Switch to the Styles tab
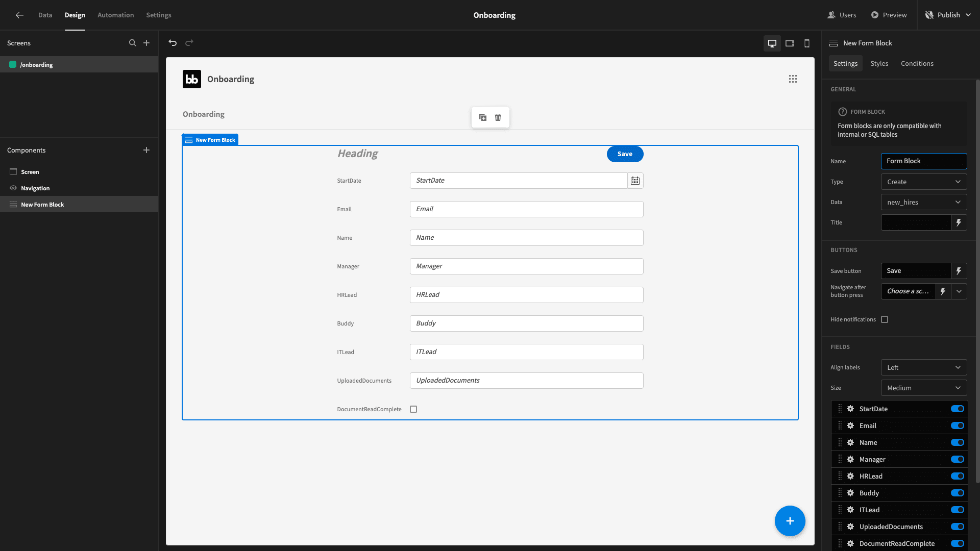This screenshot has height=551, width=980. [x=879, y=63]
